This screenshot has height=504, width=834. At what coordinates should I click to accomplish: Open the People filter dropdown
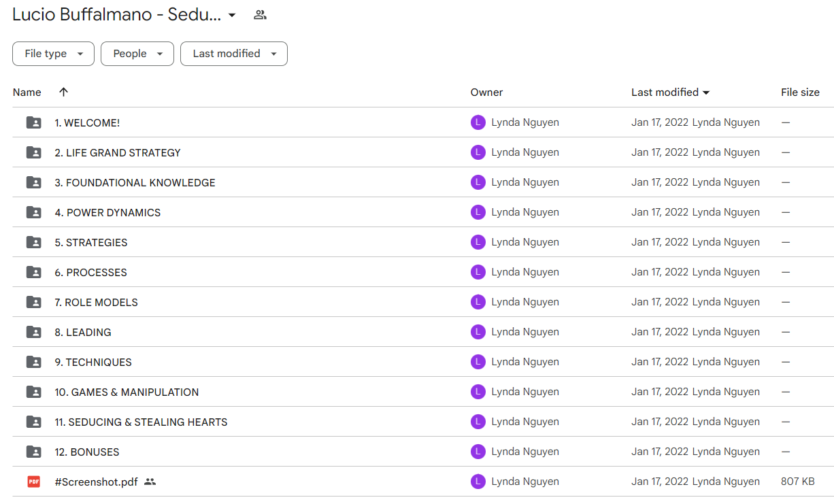click(137, 54)
